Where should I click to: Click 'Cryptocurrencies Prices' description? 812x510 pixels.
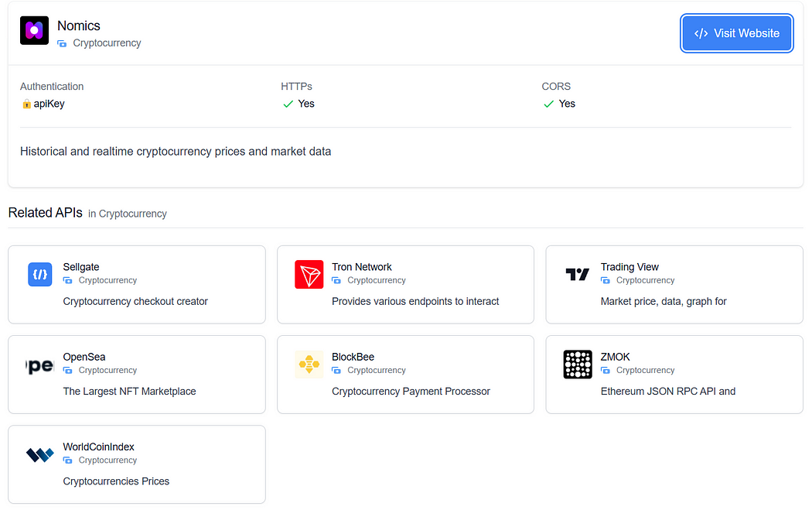[x=116, y=481]
